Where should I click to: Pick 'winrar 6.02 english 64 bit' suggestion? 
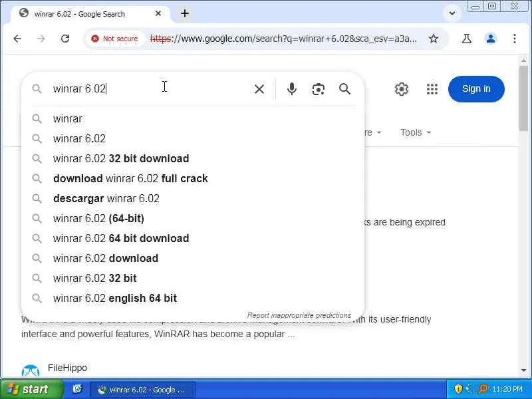click(193, 298)
